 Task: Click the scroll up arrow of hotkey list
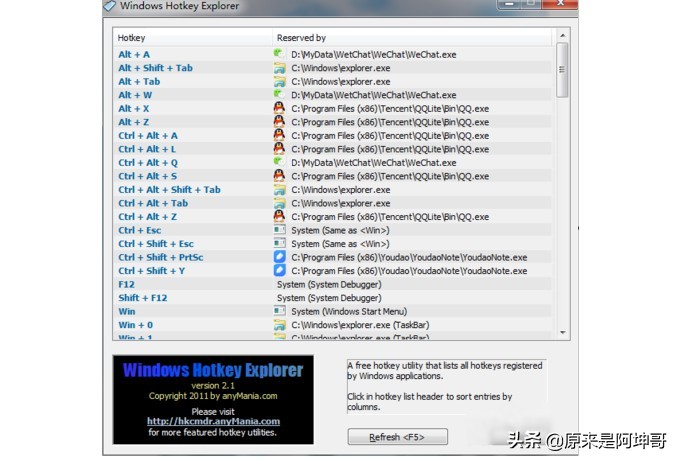click(562, 35)
